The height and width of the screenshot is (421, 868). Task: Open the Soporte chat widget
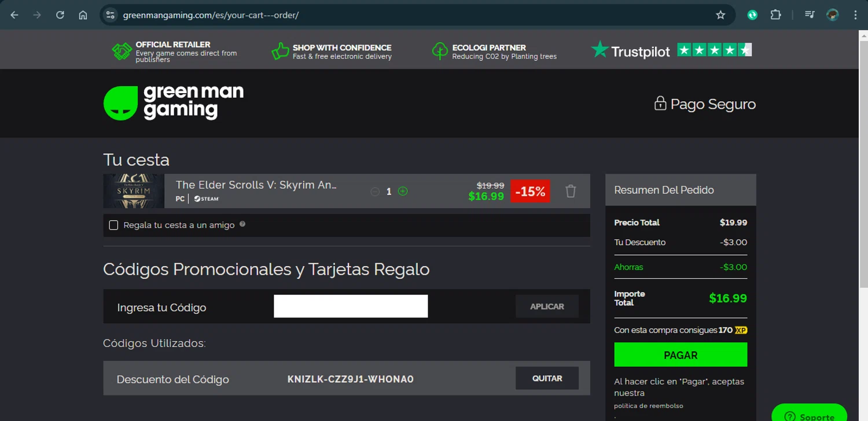pyautogui.click(x=809, y=413)
